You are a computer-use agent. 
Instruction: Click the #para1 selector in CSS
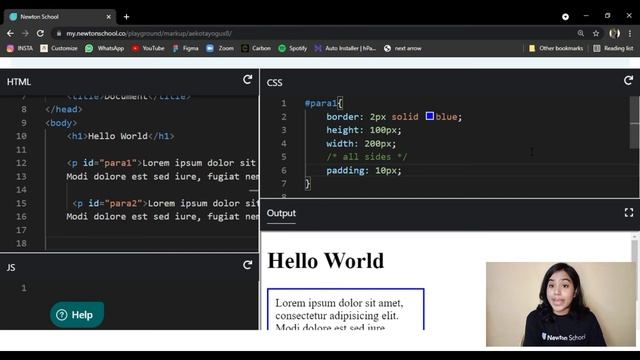point(321,103)
